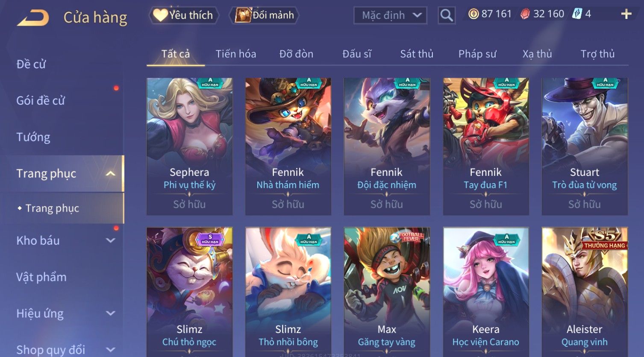Screen dimensions: 644x357
Task: Click the red gem currency icon
Action: [x=525, y=14]
